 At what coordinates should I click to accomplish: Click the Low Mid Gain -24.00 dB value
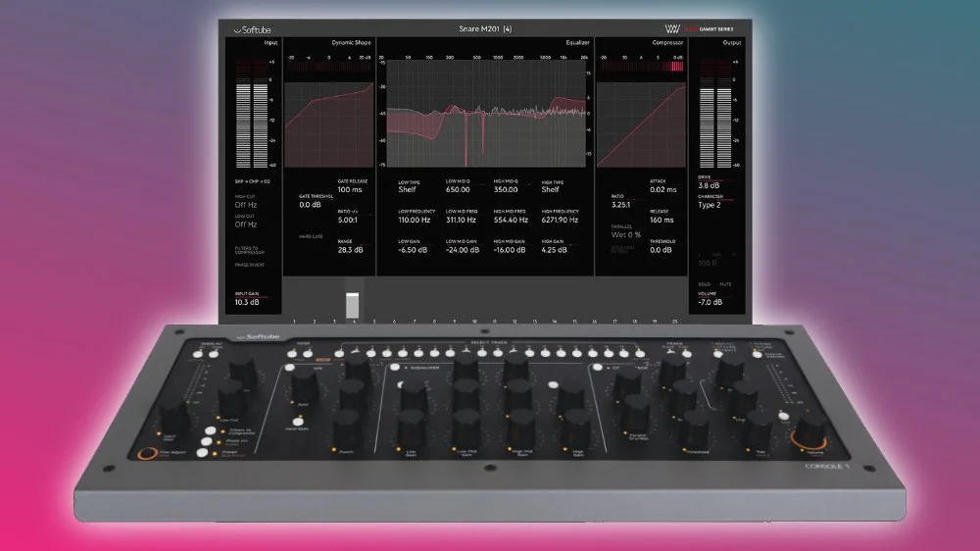463,250
